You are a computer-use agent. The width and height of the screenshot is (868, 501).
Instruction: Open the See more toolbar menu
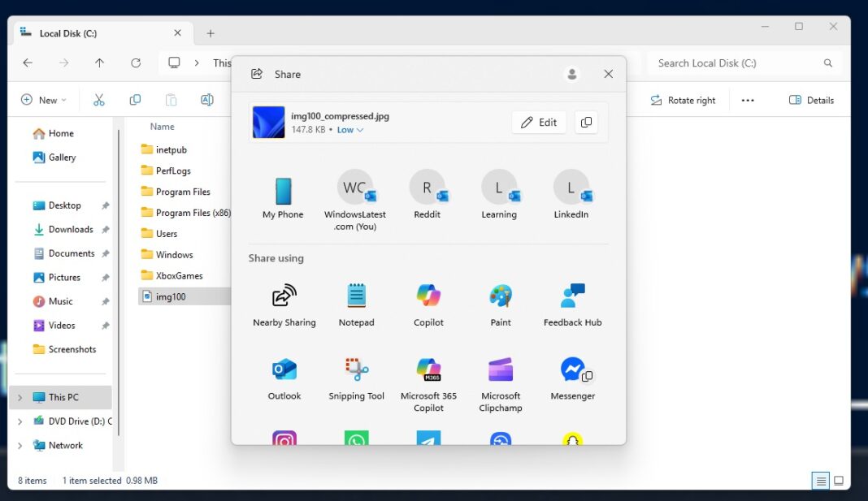pos(748,99)
